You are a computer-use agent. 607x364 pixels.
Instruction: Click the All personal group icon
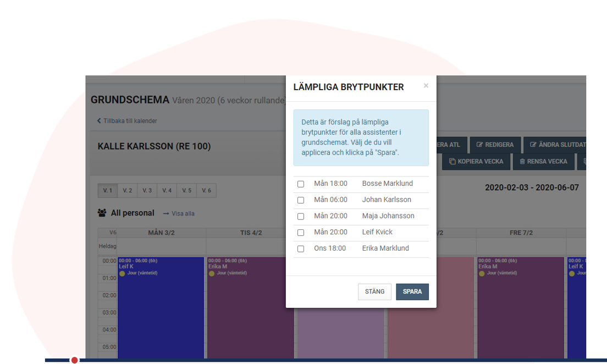pos(102,213)
